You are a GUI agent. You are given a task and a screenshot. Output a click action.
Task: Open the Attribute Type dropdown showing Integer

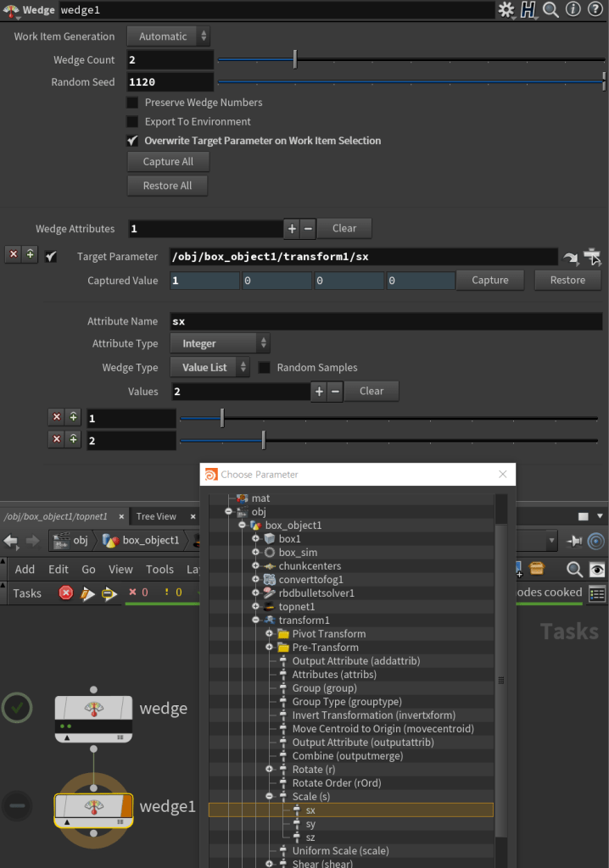tap(220, 343)
